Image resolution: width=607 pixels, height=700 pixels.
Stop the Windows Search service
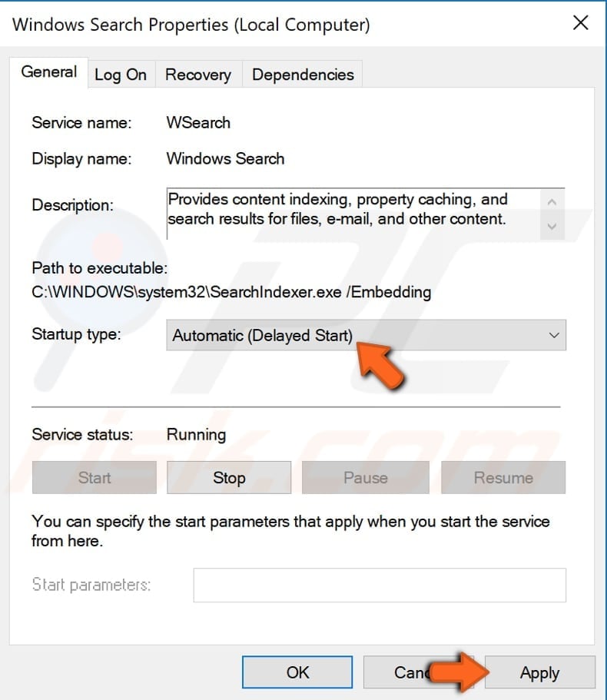tap(228, 477)
